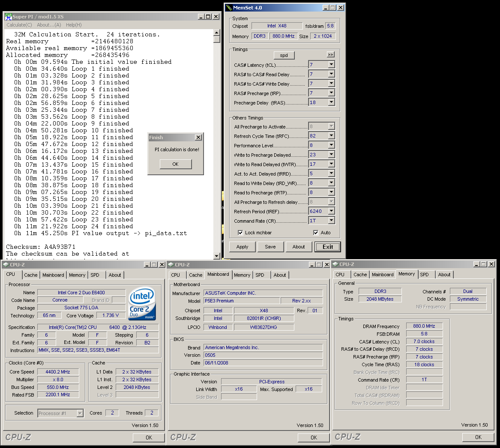Open the Refresh Period (tREF) dropdown
500x448 pixels.
(331, 211)
